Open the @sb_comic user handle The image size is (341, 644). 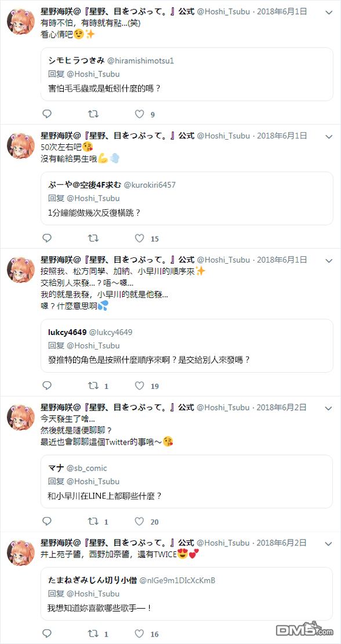tap(86, 468)
